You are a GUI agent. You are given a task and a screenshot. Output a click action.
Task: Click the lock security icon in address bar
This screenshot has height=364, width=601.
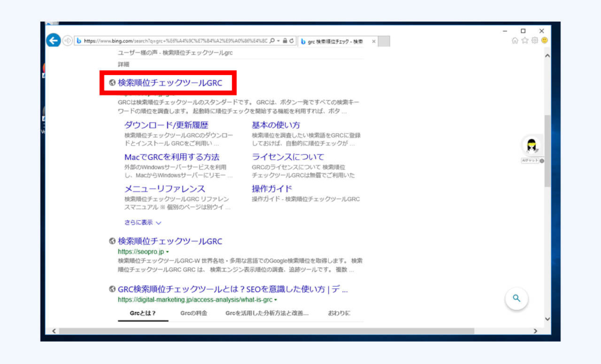(x=285, y=40)
